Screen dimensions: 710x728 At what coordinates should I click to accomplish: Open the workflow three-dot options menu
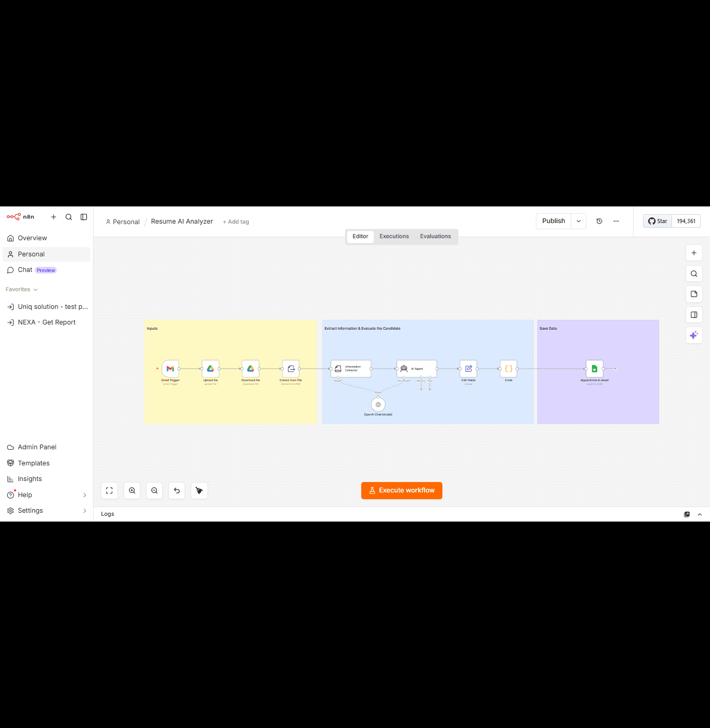tap(616, 221)
